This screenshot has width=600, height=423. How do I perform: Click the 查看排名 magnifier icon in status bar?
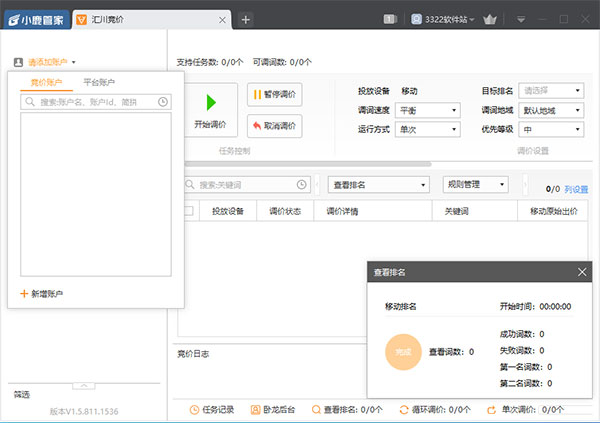tap(316, 410)
